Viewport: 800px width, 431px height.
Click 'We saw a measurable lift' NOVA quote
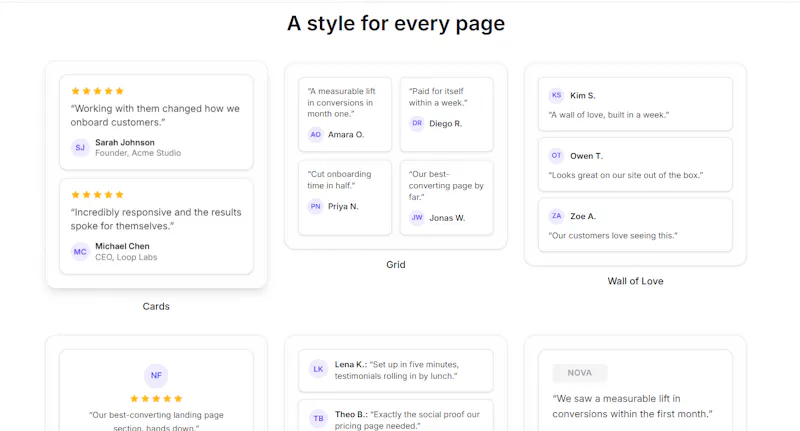point(632,406)
